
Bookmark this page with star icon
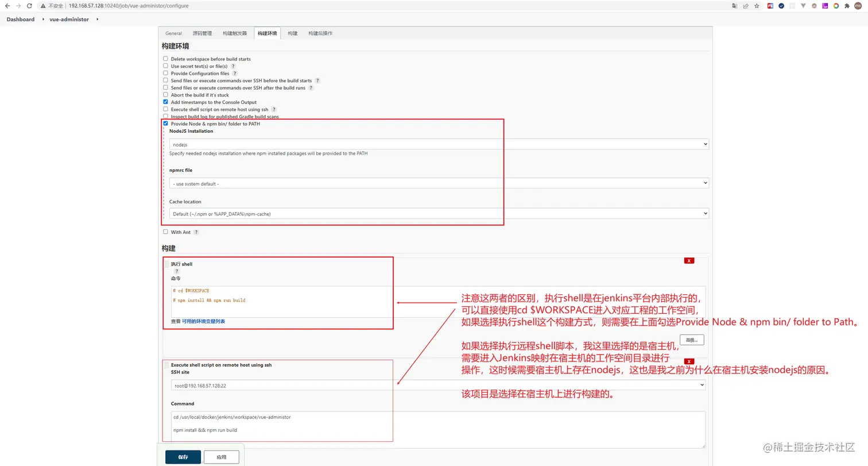click(x=757, y=6)
